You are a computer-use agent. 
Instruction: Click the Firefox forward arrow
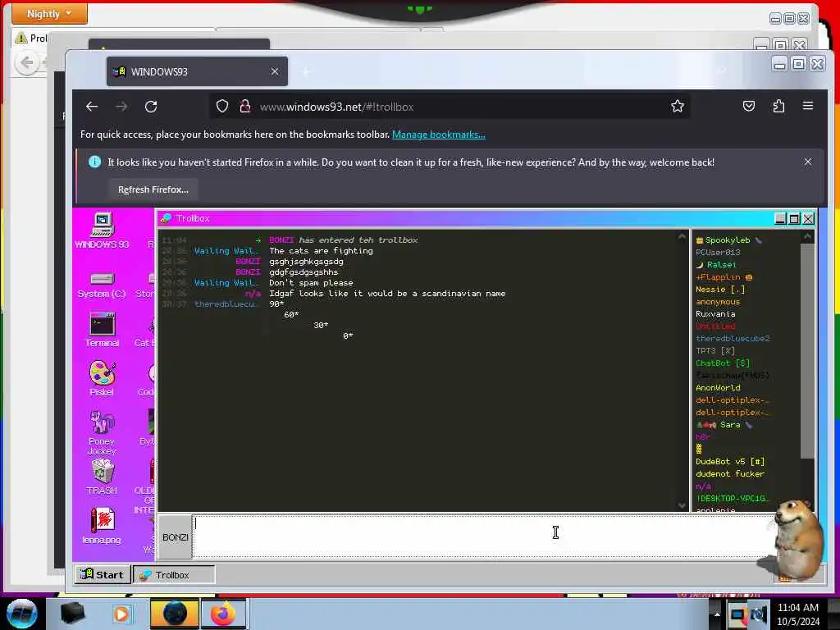[121, 107]
